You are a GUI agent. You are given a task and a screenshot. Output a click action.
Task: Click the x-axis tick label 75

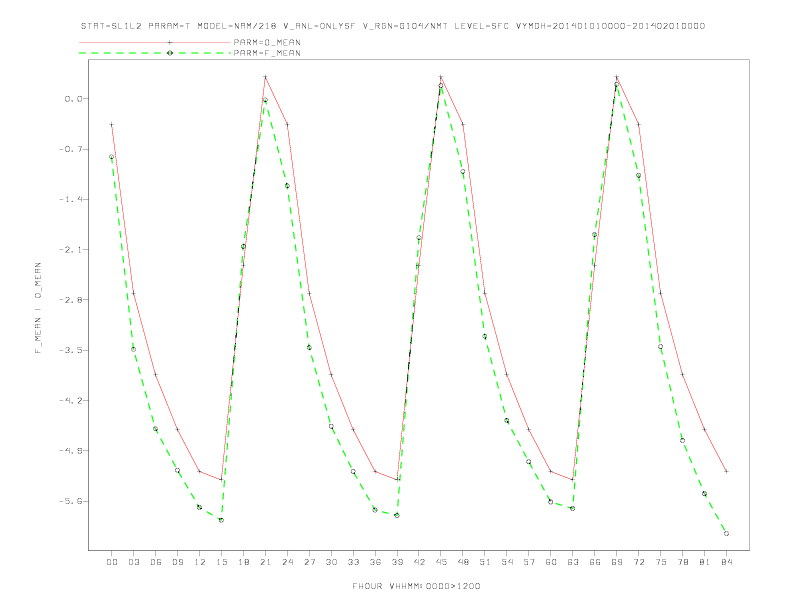point(661,562)
